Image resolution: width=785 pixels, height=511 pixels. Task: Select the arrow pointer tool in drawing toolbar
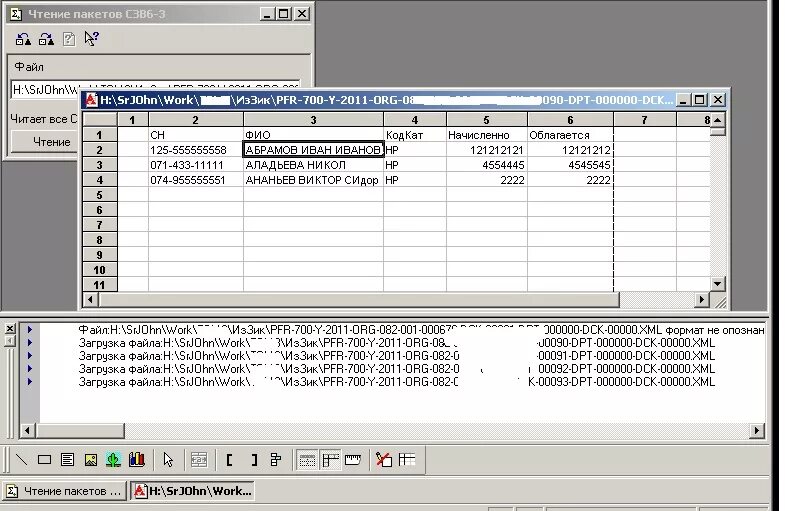(x=168, y=459)
